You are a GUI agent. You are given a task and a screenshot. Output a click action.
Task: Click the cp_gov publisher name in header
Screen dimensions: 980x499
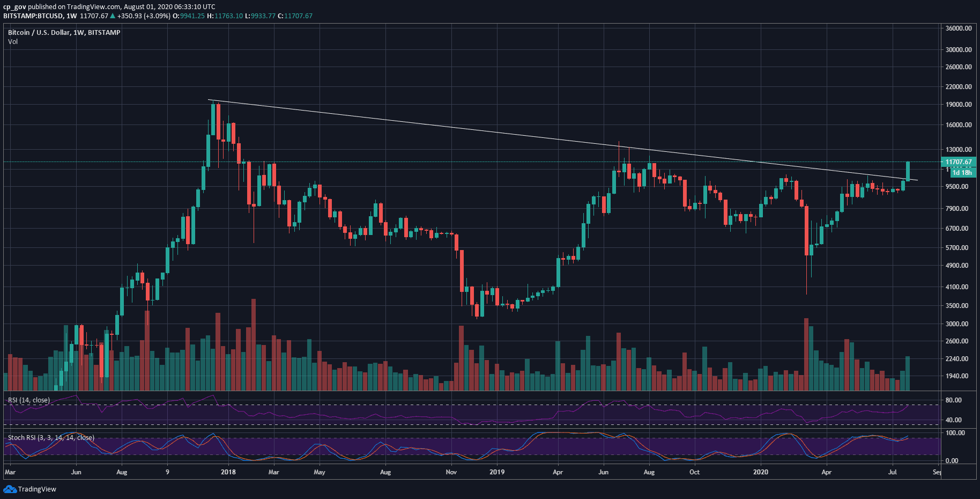(x=14, y=7)
